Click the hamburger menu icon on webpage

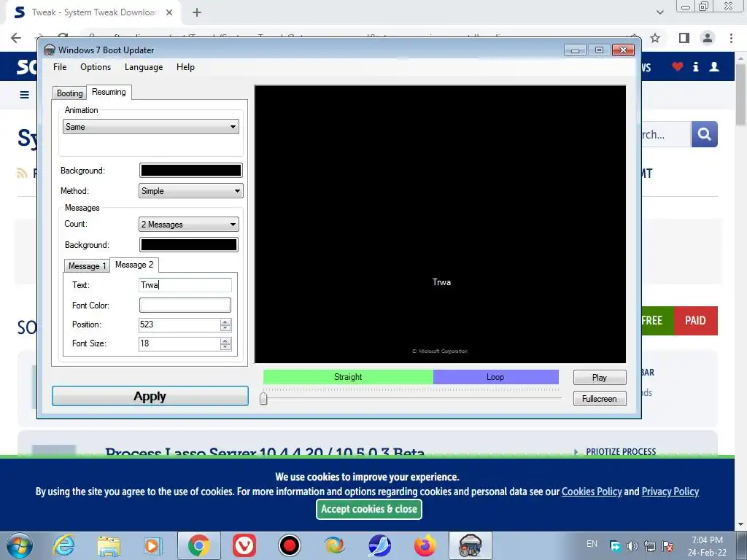24,95
